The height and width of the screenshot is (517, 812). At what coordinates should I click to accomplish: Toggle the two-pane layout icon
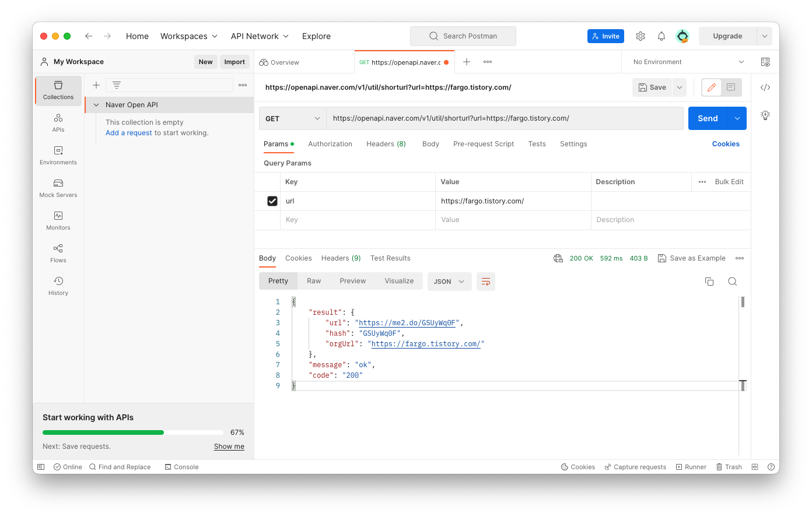755,467
